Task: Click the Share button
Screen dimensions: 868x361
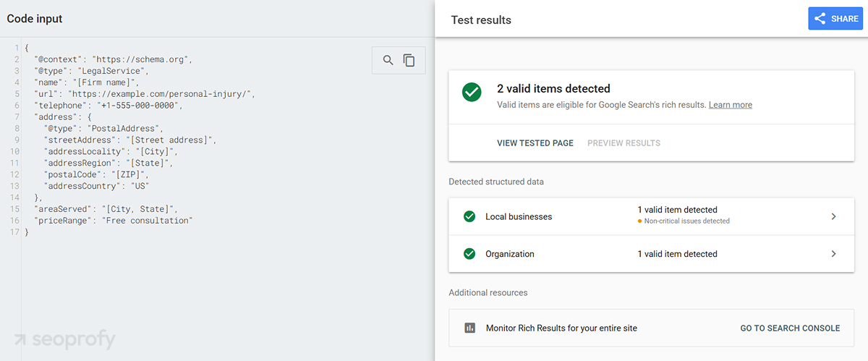Action: pyautogui.click(x=835, y=19)
